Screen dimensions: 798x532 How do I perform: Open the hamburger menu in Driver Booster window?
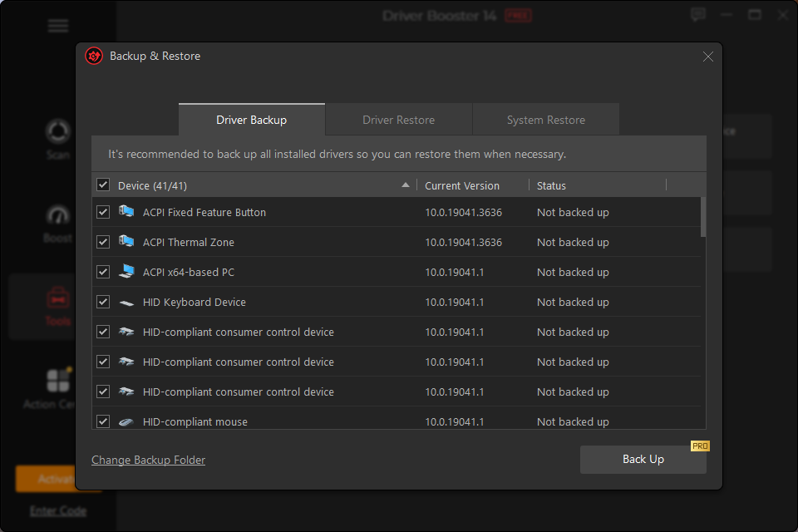tap(58, 26)
